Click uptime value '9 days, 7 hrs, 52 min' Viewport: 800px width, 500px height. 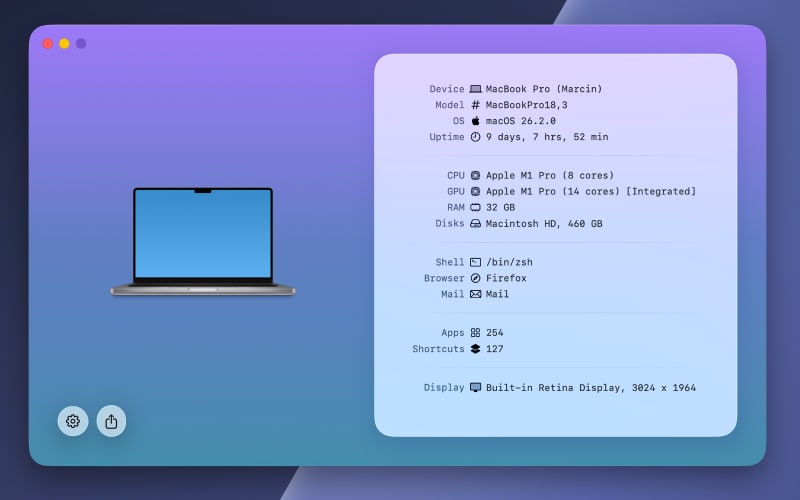point(547,137)
